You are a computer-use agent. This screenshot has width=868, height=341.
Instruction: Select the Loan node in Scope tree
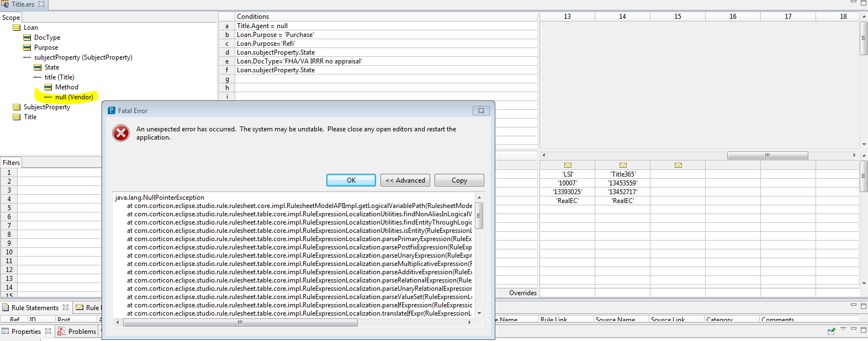[x=31, y=28]
